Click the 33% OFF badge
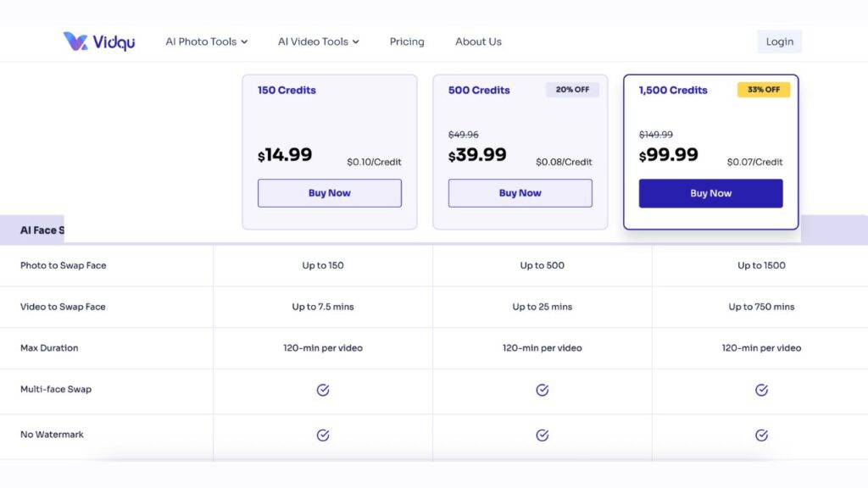Screen dimensions: 868x488 (x=763, y=89)
